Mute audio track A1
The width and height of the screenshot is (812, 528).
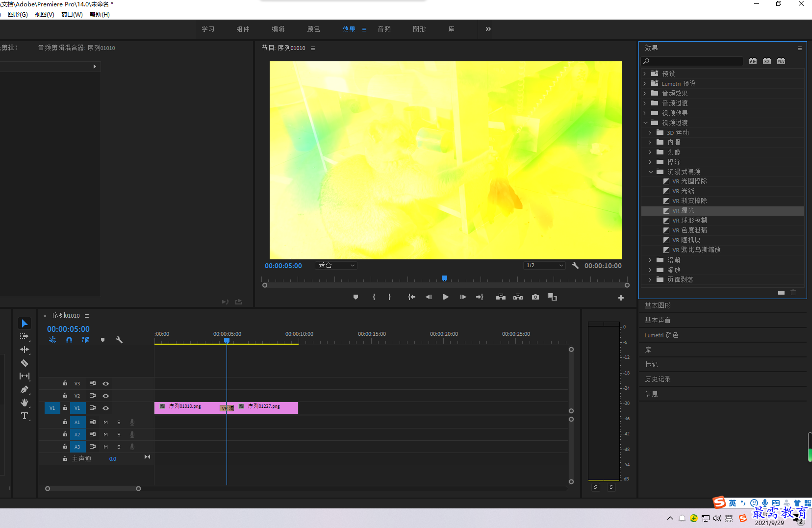point(105,422)
